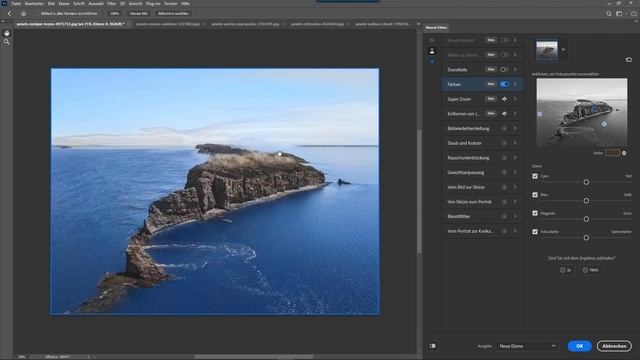Screen dimensions: 640x360
Task: Open the Datei menu
Action: (x=16, y=3)
